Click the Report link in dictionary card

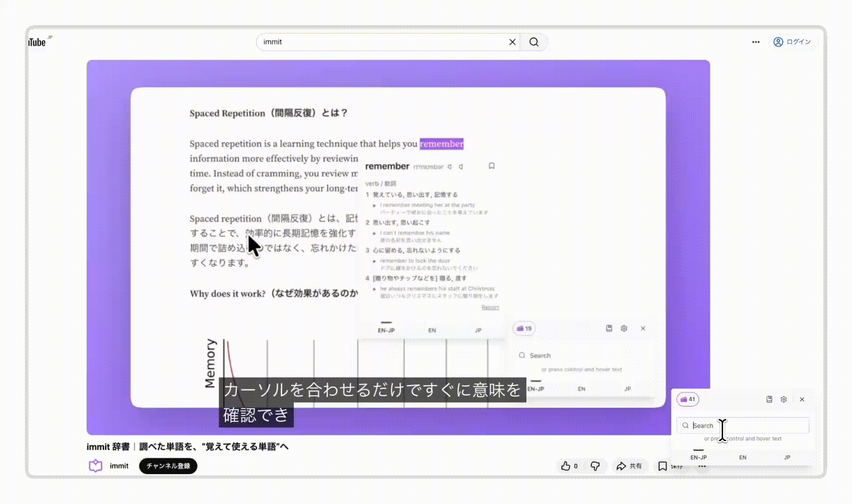point(490,307)
